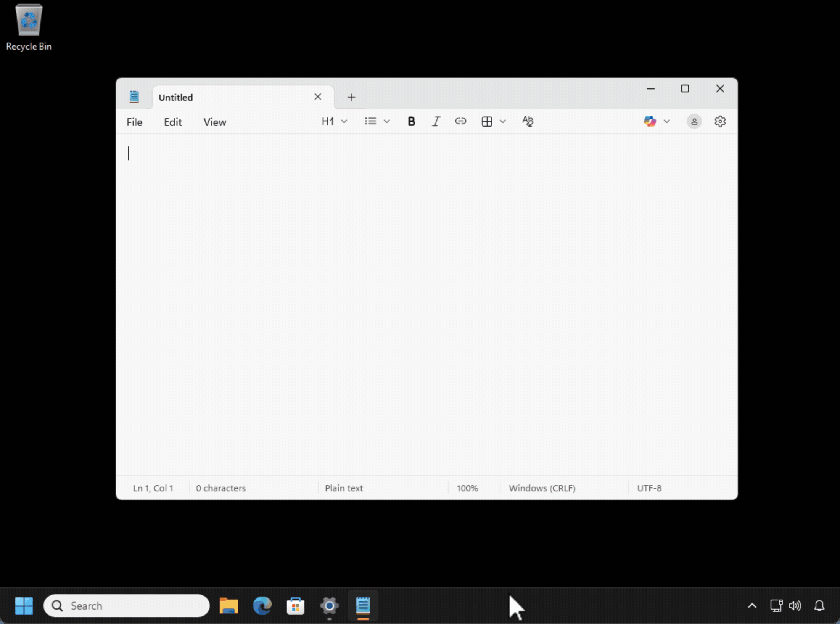Screen dimensions: 840x624
Task: Open Microsoft Edge from the taskbar
Action: click(x=262, y=606)
